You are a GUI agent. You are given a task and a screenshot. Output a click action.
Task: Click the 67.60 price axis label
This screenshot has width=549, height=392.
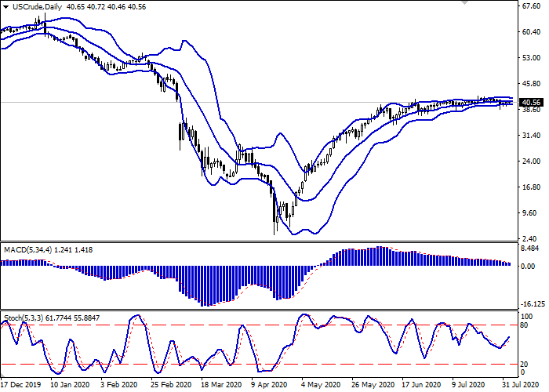532,7
